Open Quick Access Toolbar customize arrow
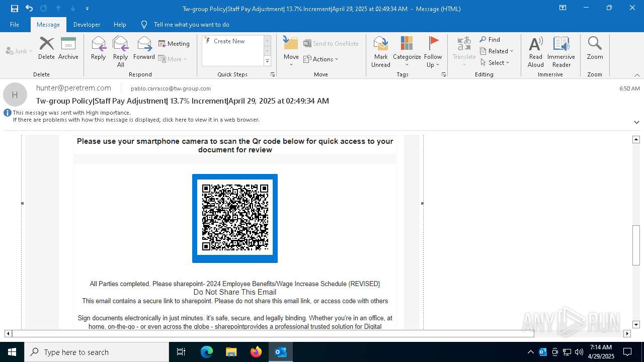 coord(88,9)
